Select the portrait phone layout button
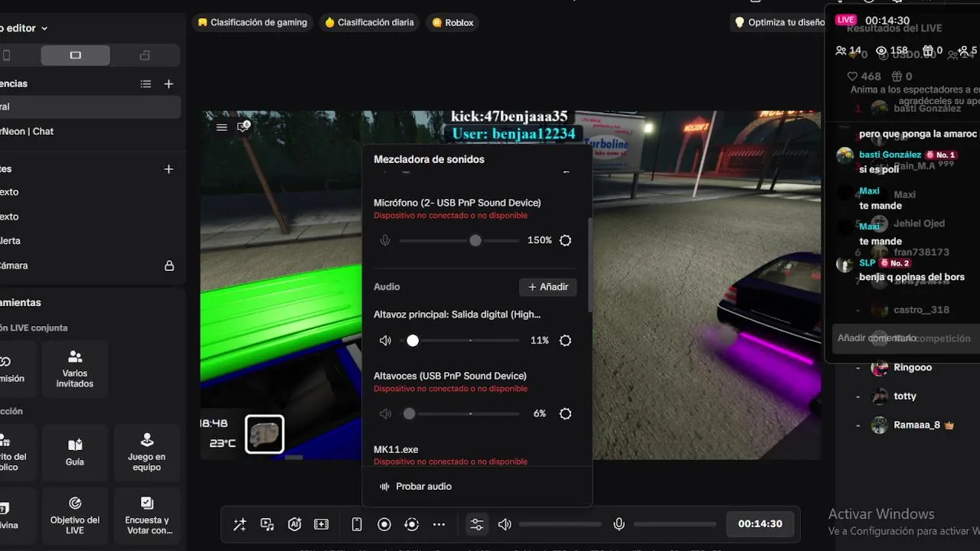Viewport: 980px width, 551px height. (7, 55)
